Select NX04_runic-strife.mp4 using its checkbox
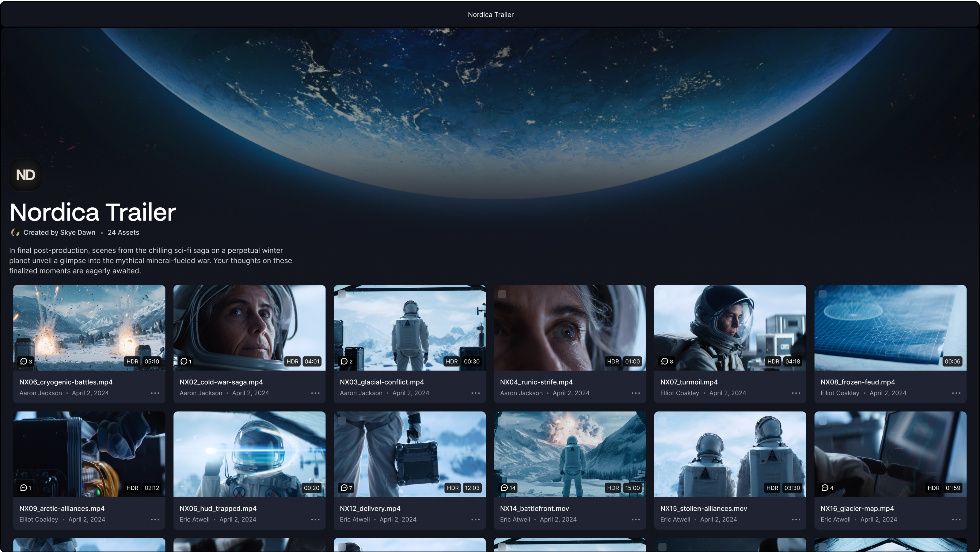This screenshot has width=980, height=552. click(502, 294)
